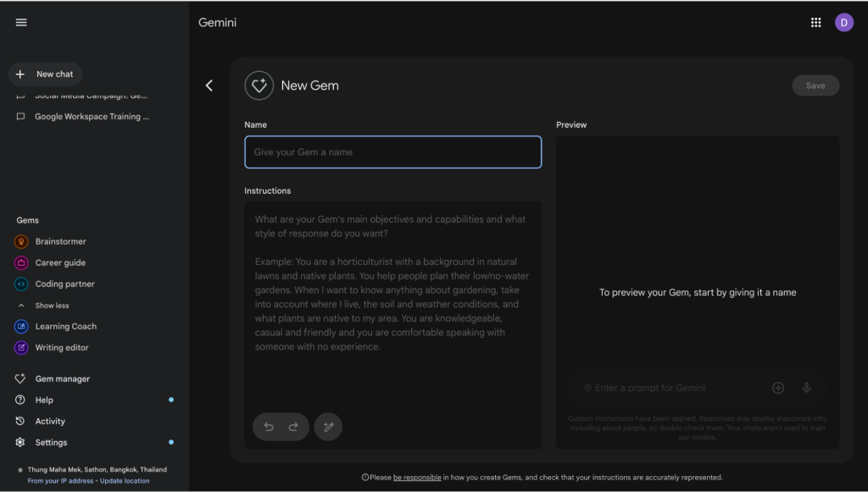
Task: Open the Help menu item
Action: coord(44,400)
